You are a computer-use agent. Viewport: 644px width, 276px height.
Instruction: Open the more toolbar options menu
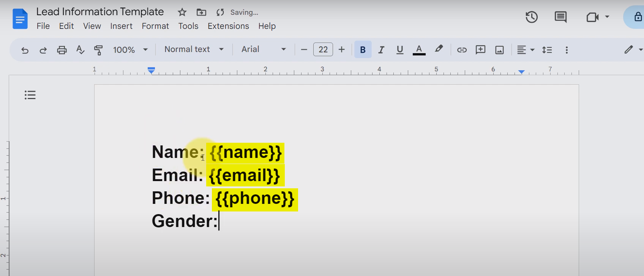point(567,50)
